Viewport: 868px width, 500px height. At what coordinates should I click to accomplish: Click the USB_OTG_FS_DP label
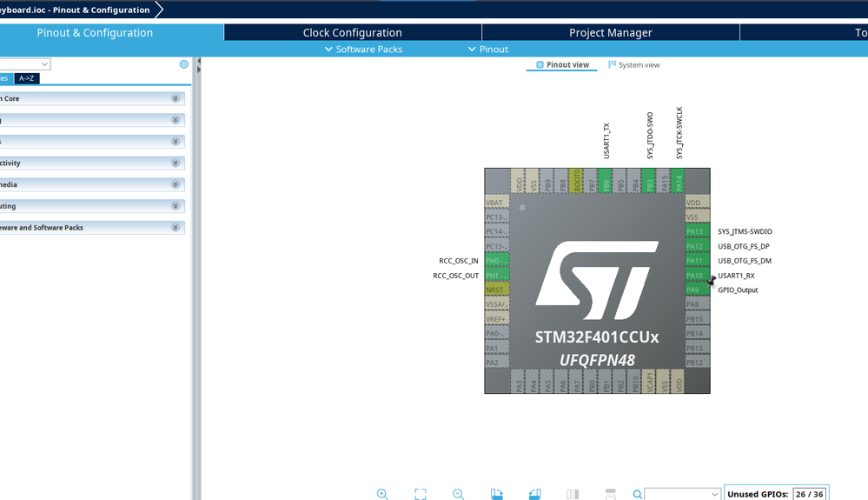click(744, 246)
